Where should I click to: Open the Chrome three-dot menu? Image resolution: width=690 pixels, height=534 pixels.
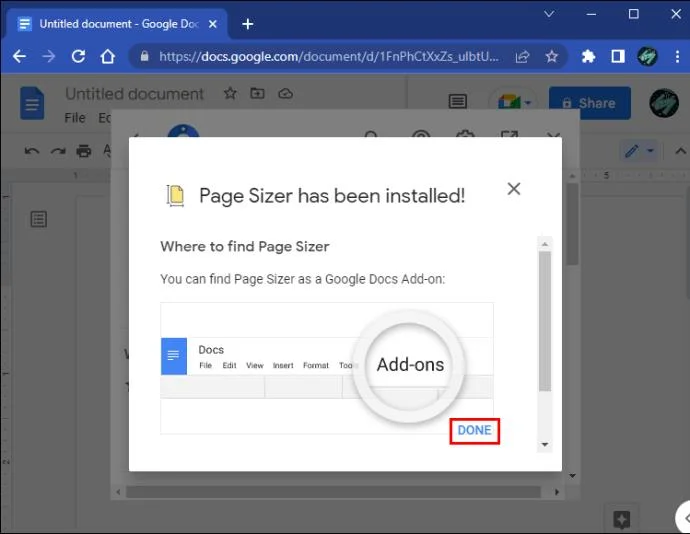(x=677, y=56)
